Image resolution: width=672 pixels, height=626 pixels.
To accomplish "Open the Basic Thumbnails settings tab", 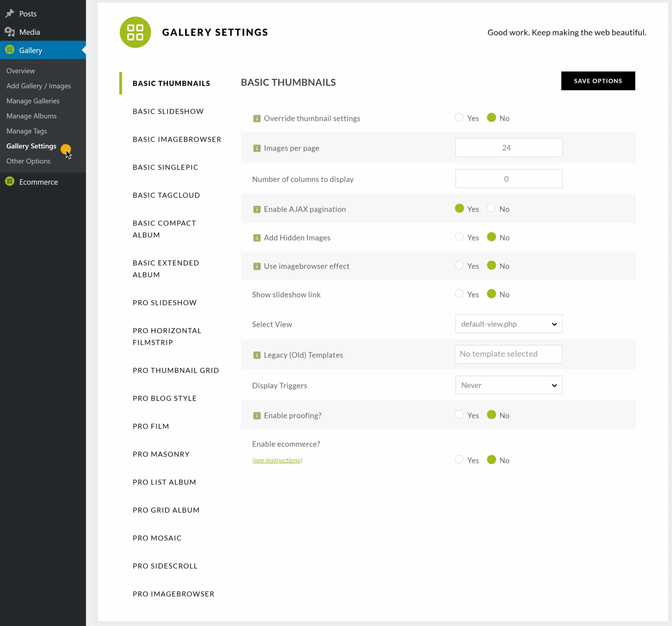I will pyautogui.click(x=171, y=83).
